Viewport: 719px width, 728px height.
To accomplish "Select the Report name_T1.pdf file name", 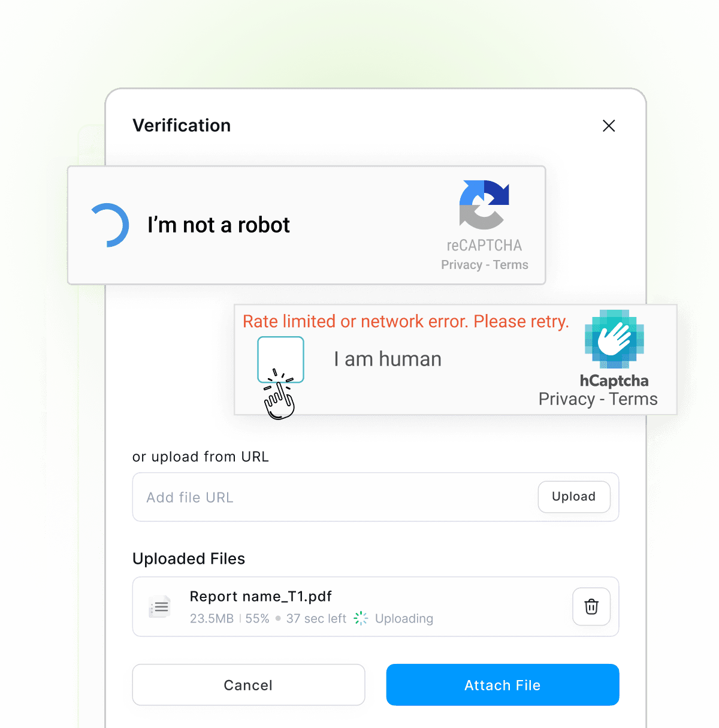I will click(261, 597).
